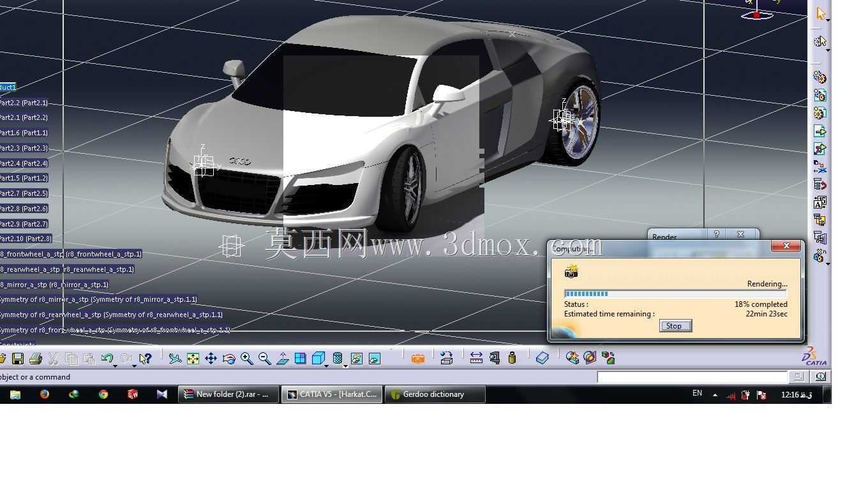The image size is (868, 490).
Task: Select the Rotate view icon
Action: tap(228, 359)
